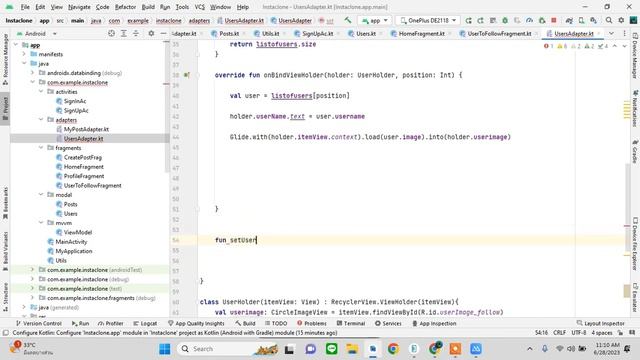Open the Logcat tool window
The width and height of the screenshot is (640, 360).
click(145, 323)
